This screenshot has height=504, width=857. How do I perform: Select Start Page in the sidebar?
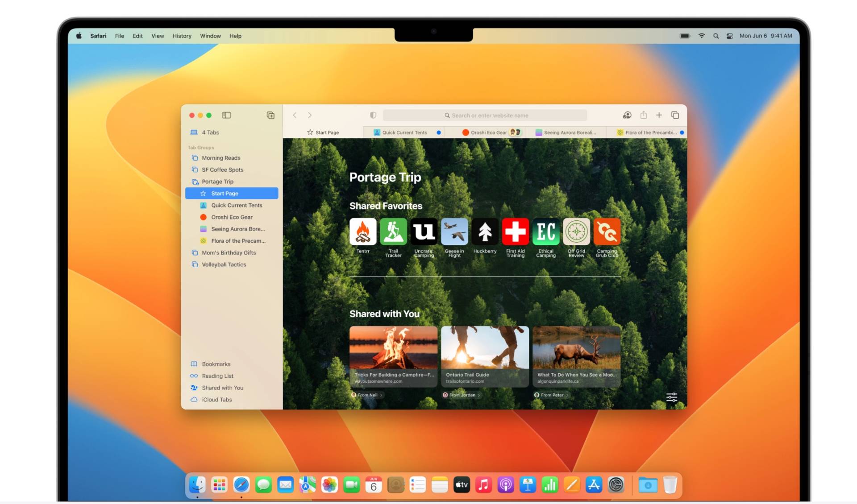click(232, 193)
